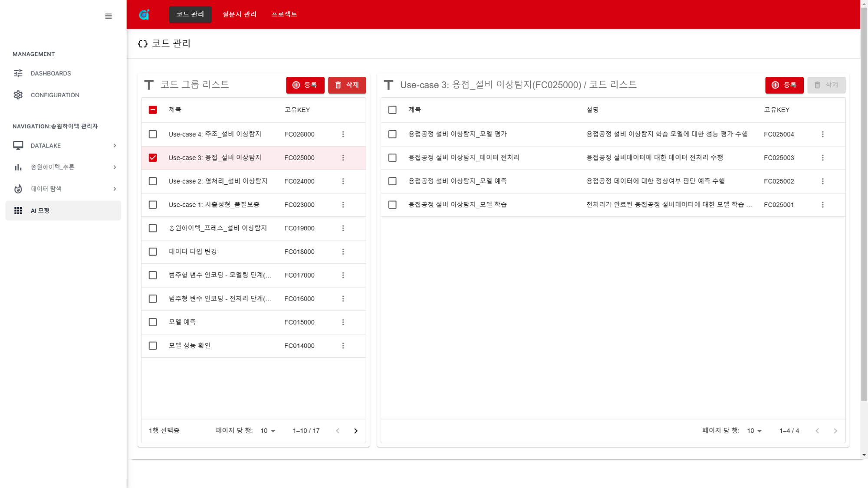
Task: Open CONFIGURATION menu item
Action: click(63, 95)
